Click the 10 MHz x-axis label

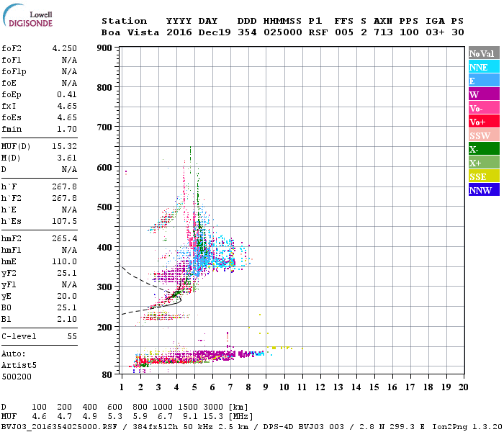click(284, 387)
